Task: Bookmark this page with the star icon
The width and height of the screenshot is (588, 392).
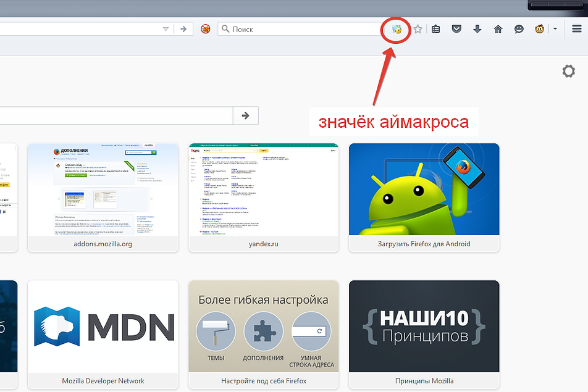Action: (x=418, y=29)
